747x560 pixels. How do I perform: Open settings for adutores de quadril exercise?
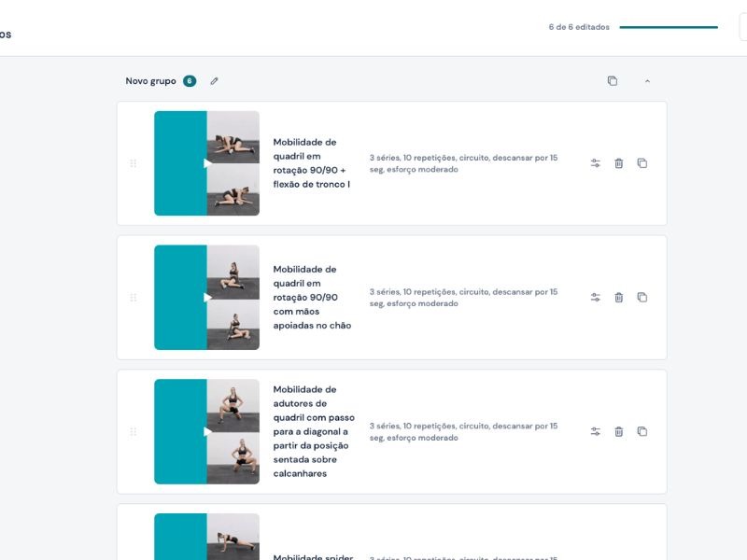(596, 431)
